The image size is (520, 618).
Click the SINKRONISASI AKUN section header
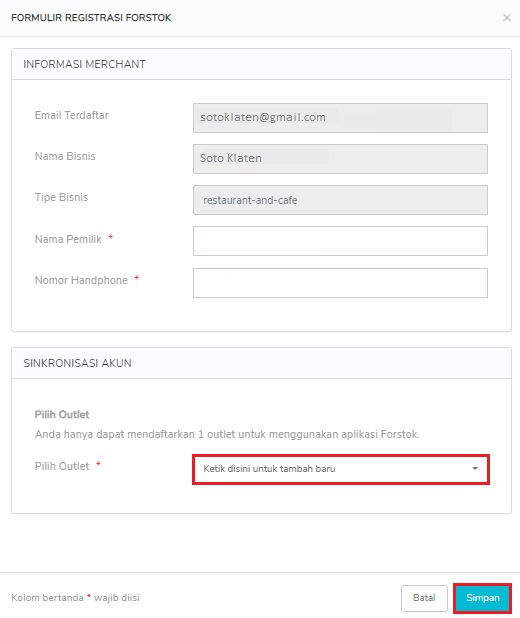pos(77,363)
